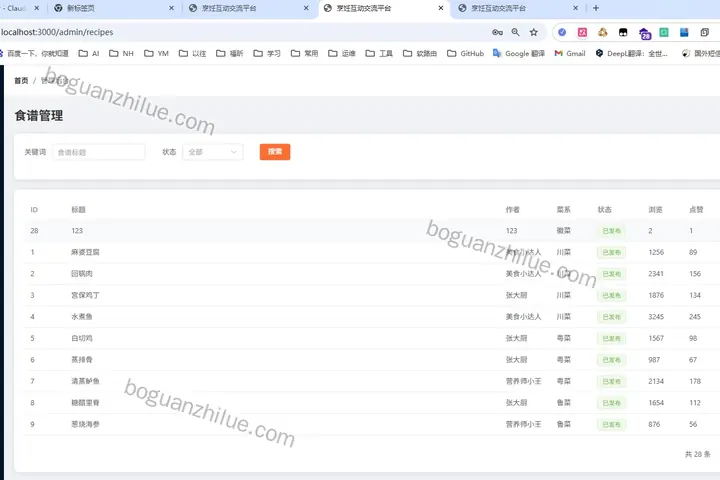Click the orange 搜索 button
Screen dimensions: 720x480
(x=275, y=152)
